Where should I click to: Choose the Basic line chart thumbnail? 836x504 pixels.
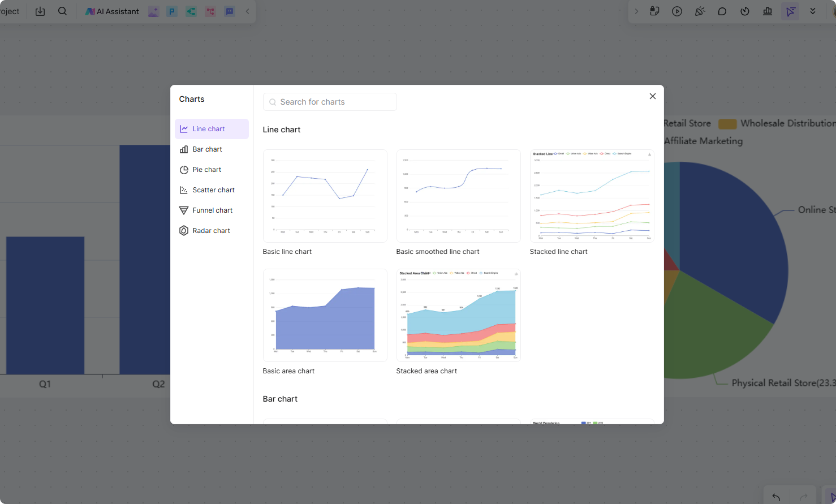click(x=325, y=196)
